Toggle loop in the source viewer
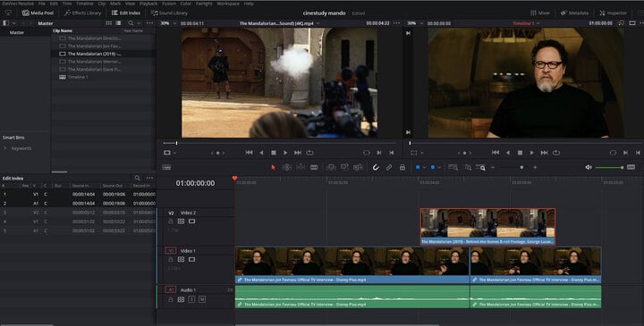Viewport: 644px width, 326px height. click(310, 153)
